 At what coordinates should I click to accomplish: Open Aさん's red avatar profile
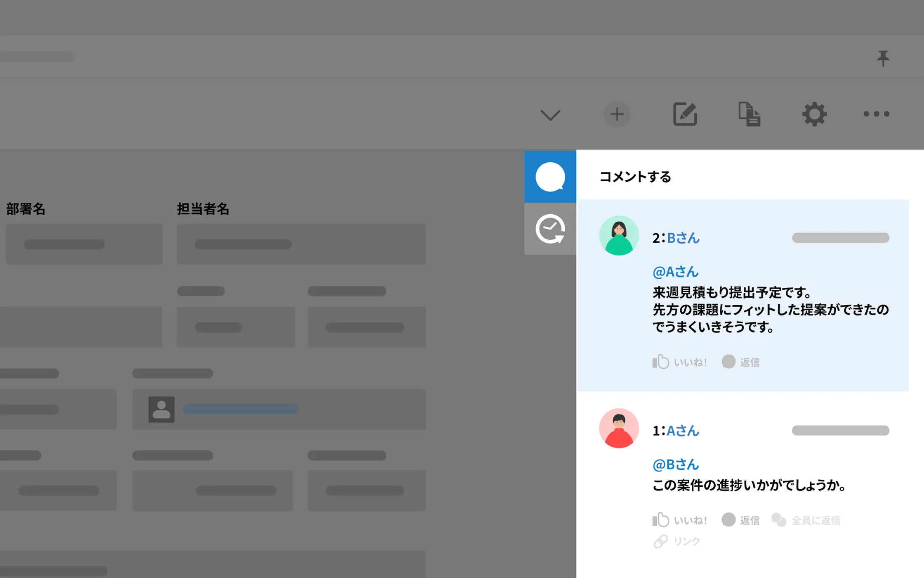pyautogui.click(x=619, y=429)
